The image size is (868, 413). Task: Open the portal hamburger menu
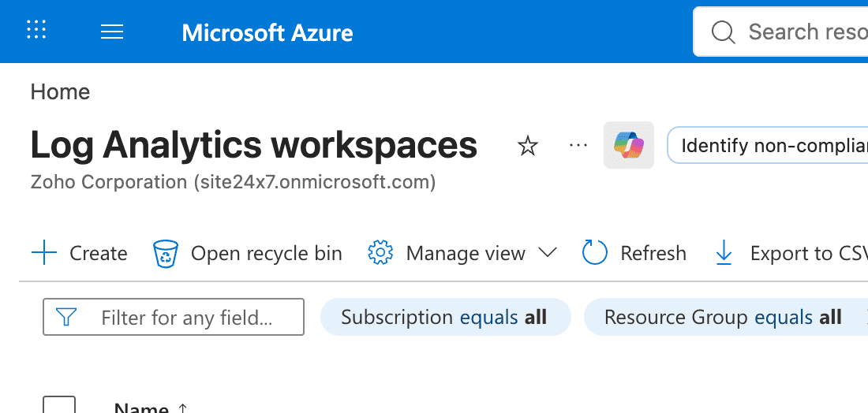tap(112, 32)
